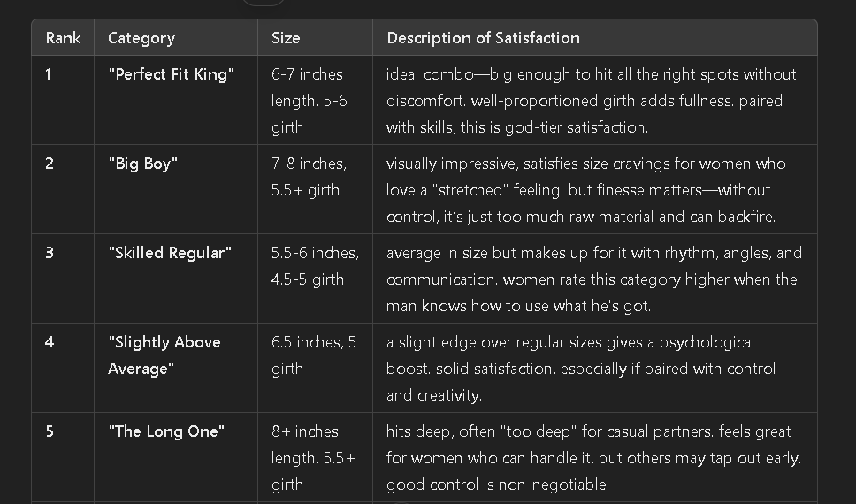Click the "The Long One" category cell
Image resolution: width=856 pixels, height=504 pixels.
[166, 431]
